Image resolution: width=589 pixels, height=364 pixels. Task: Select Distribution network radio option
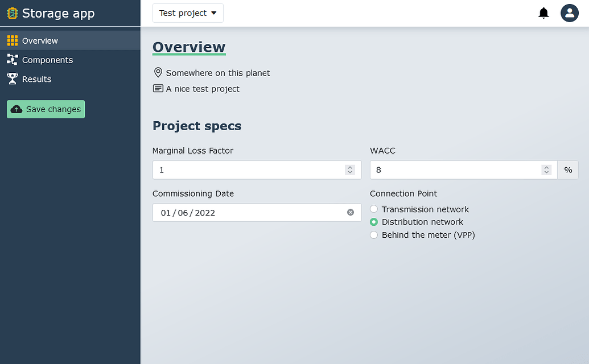click(374, 222)
